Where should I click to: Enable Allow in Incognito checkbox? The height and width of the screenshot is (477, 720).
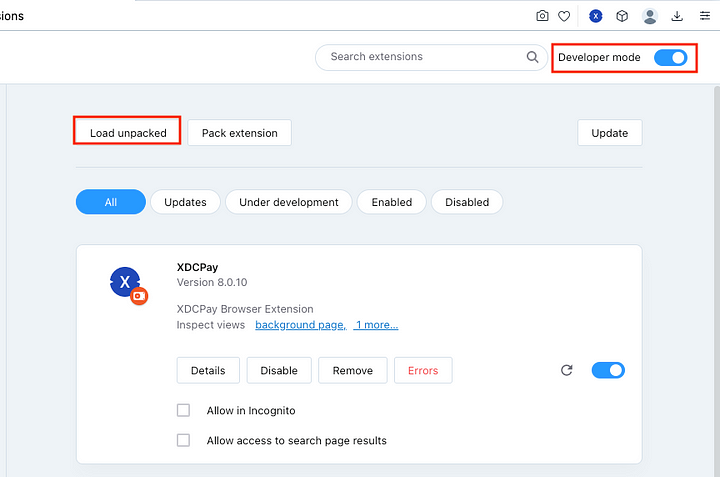[183, 410]
